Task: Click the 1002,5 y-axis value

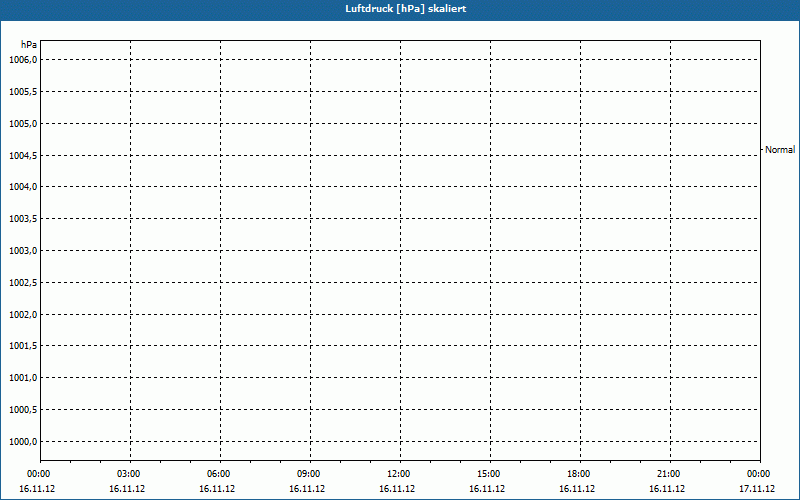Action: 23,283
